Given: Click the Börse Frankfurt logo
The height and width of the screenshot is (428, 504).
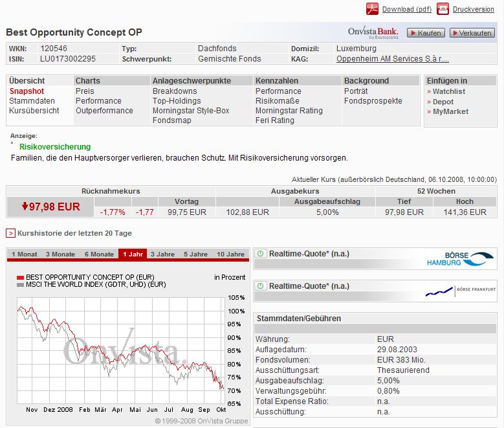Looking at the screenshot, I should [x=460, y=291].
